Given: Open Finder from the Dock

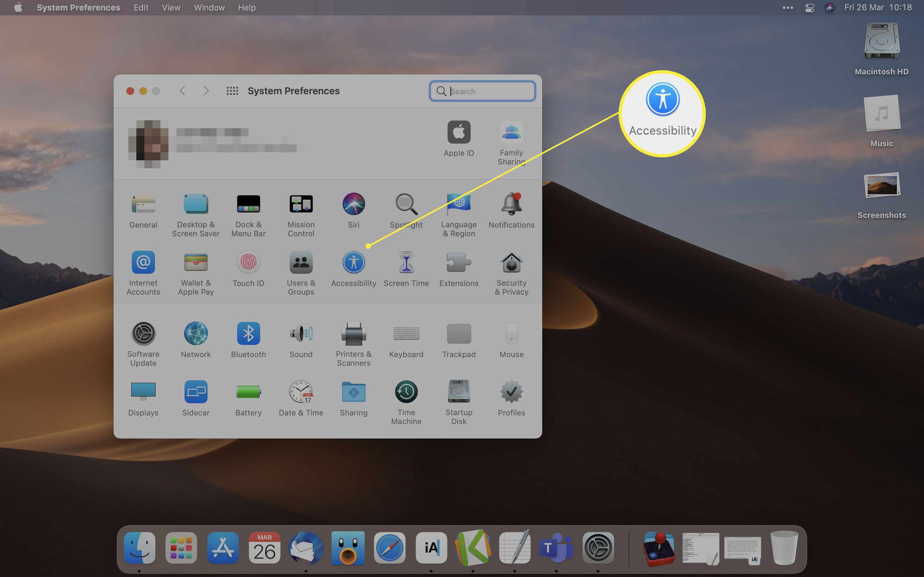Looking at the screenshot, I should (139, 548).
